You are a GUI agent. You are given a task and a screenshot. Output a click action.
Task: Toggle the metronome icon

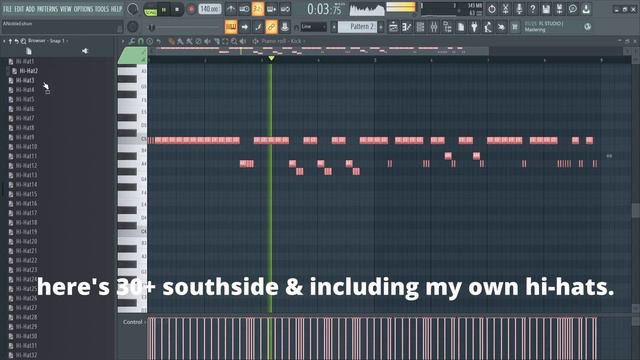(231, 9)
